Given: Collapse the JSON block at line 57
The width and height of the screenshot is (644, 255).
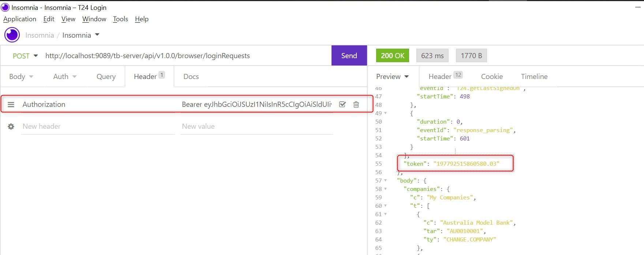Looking at the screenshot, I should [x=385, y=181].
